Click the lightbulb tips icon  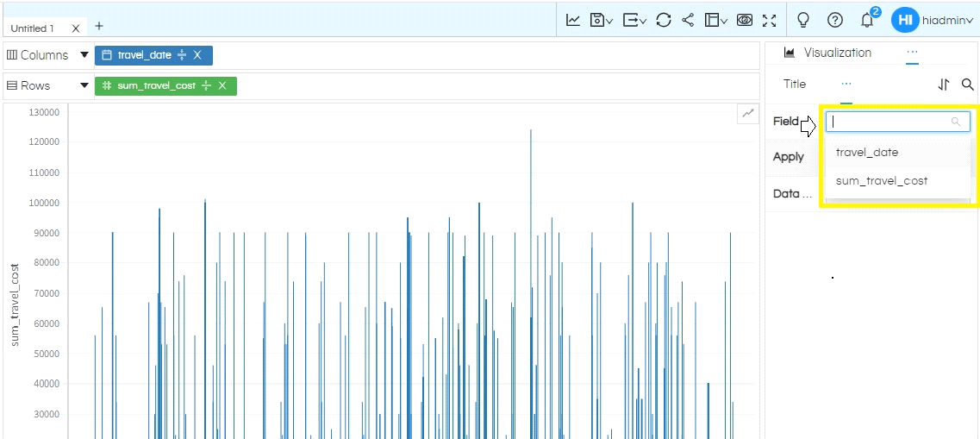tap(804, 20)
